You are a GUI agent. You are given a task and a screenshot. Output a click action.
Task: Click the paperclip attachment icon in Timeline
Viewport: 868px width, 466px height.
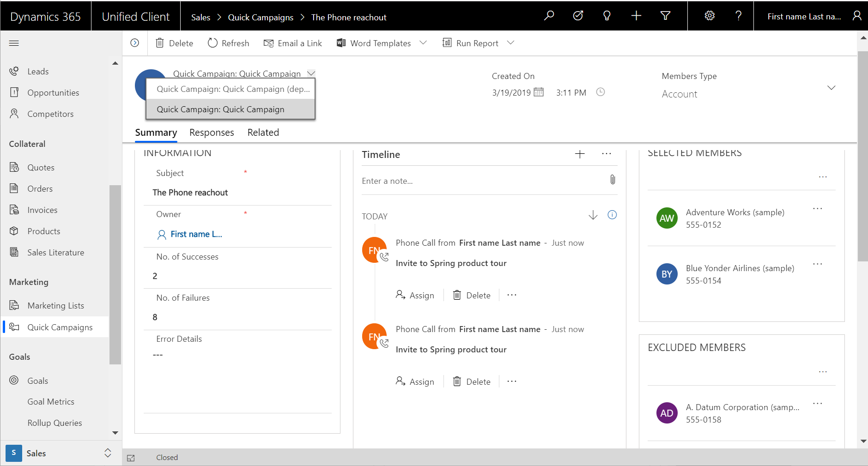[x=613, y=180]
